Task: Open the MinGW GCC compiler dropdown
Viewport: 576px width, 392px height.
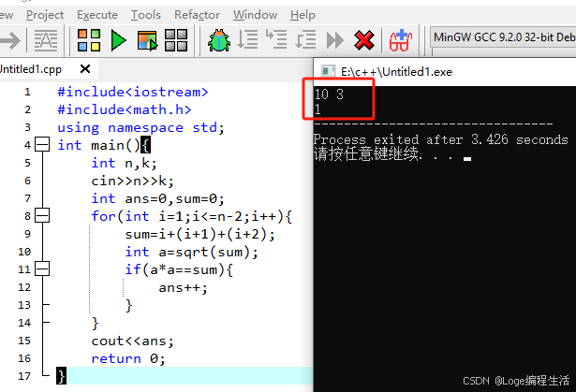Action: point(503,37)
